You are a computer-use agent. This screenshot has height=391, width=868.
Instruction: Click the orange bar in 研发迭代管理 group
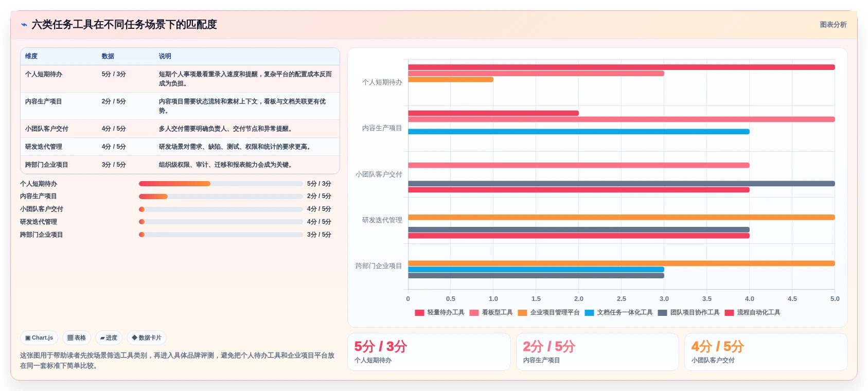(x=622, y=218)
